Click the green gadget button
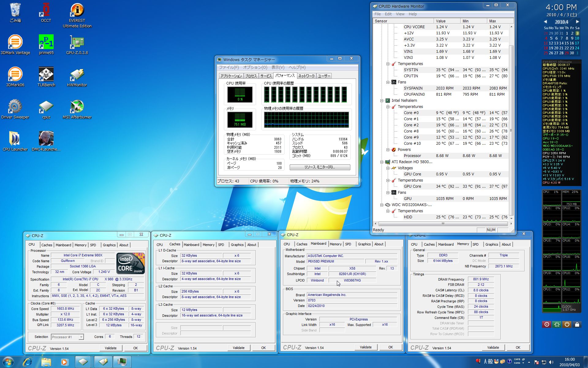 (x=557, y=324)
